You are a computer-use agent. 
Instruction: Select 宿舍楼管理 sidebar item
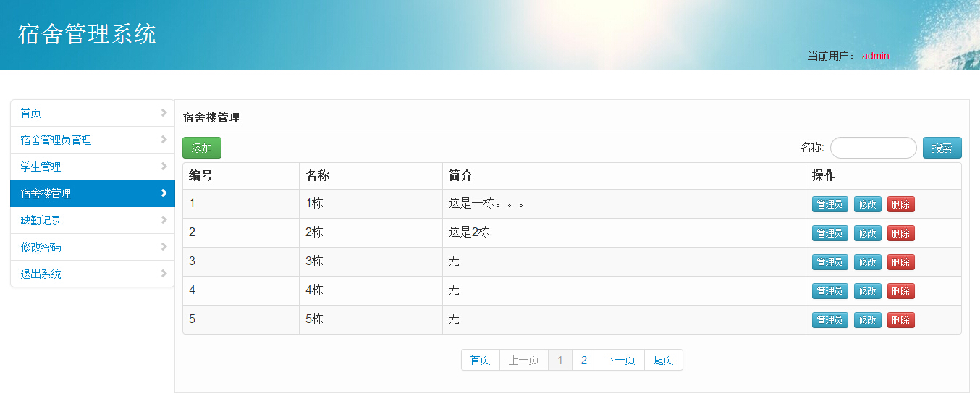point(46,193)
